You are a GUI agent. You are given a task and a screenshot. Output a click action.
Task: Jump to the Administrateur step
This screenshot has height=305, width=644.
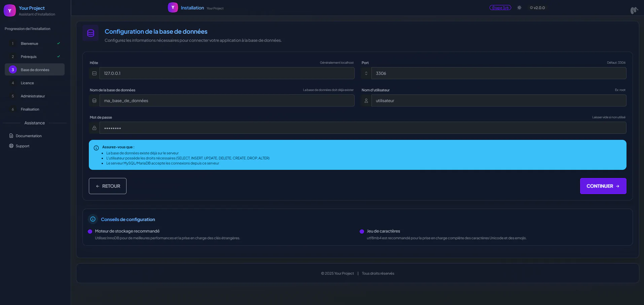point(33,96)
